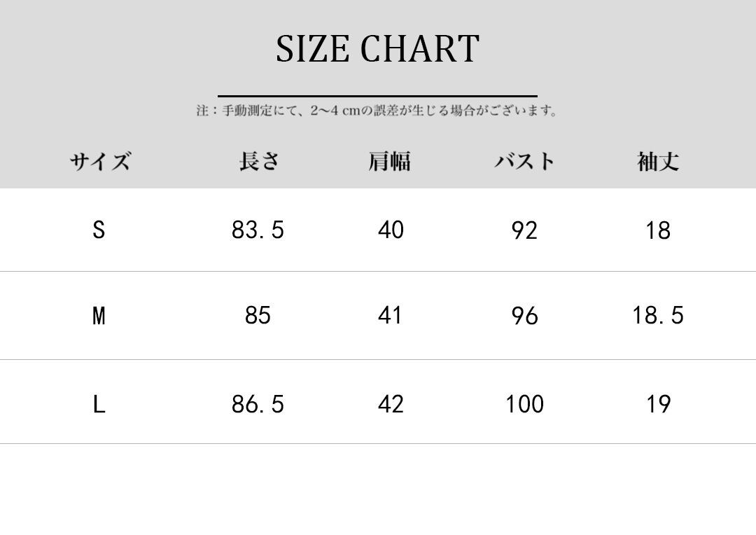This screenshot has width=756, height=535.
Task: Click the SIZE CHART title
Action: (377, 49)
